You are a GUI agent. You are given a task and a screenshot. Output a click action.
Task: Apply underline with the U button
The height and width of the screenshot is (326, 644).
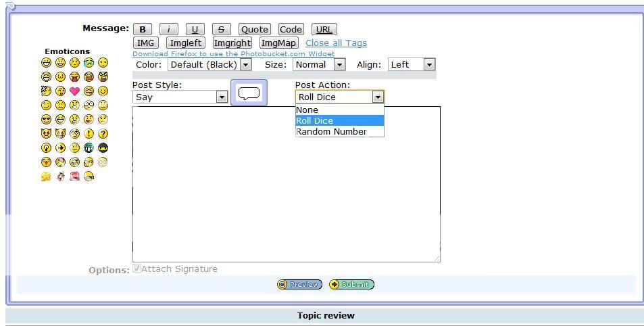195,29
